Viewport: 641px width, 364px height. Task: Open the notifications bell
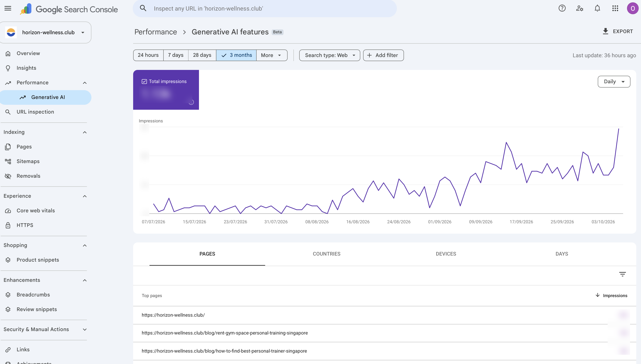click(x=597, y=9)
